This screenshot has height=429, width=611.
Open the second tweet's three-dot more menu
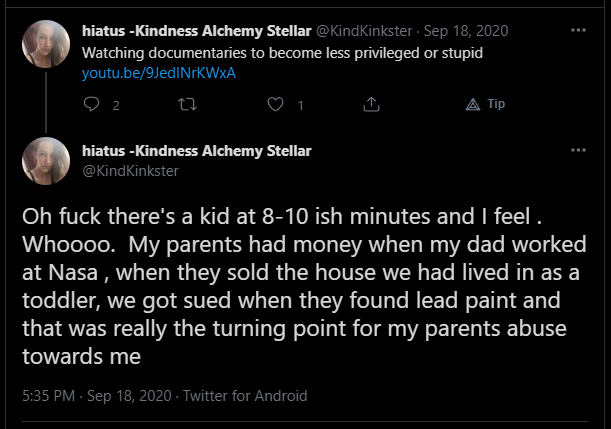[x=578, y=150]
